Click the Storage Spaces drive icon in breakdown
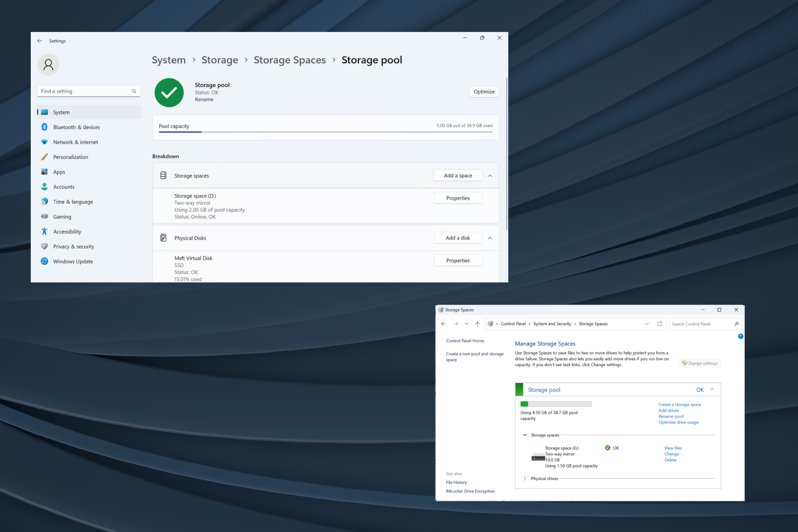The image size is (798, 532). pyautogui.click(x=163, y=175)
